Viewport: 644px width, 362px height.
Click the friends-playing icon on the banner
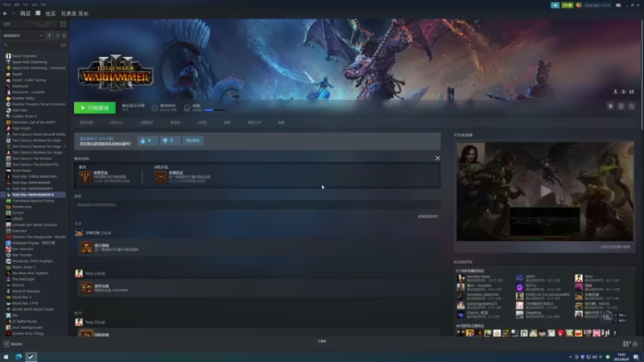632,92
